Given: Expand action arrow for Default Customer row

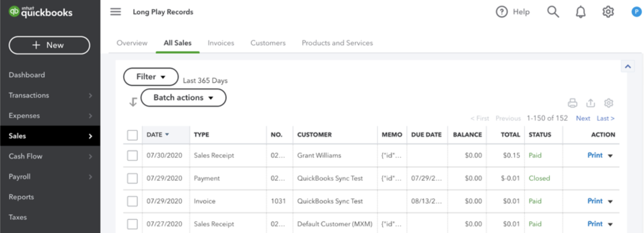Looking at the screenshot, I should (610, 224).
